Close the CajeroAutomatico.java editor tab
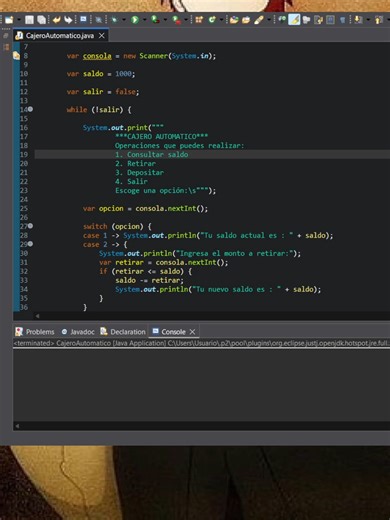 pyautogui.click(x=102, y=35)
